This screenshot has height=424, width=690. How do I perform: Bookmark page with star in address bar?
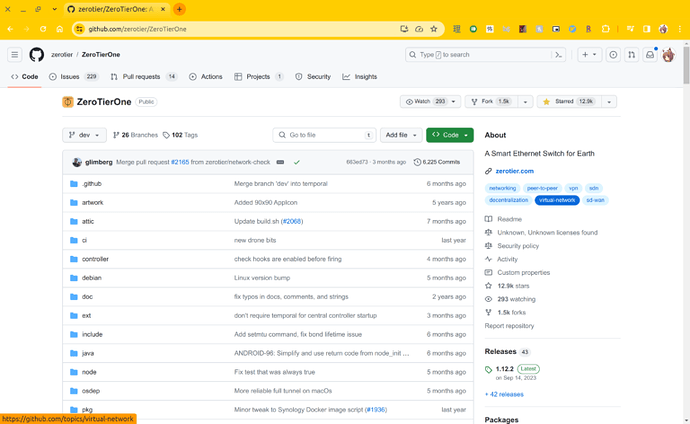coord(434,29)
